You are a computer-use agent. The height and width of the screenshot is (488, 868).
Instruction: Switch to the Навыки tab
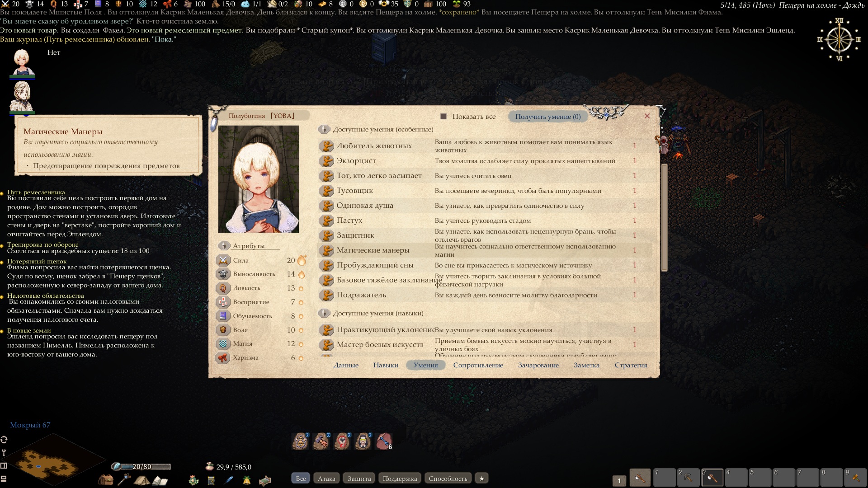[386, 365]
